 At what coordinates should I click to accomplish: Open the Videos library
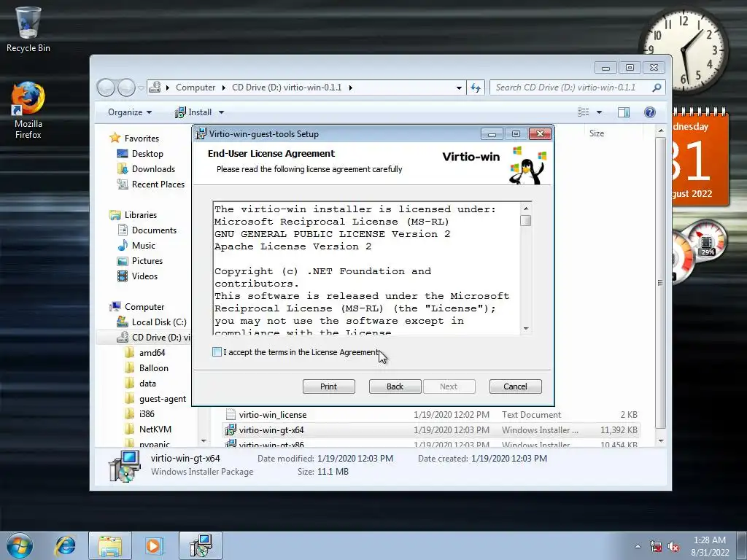[144, 276]
